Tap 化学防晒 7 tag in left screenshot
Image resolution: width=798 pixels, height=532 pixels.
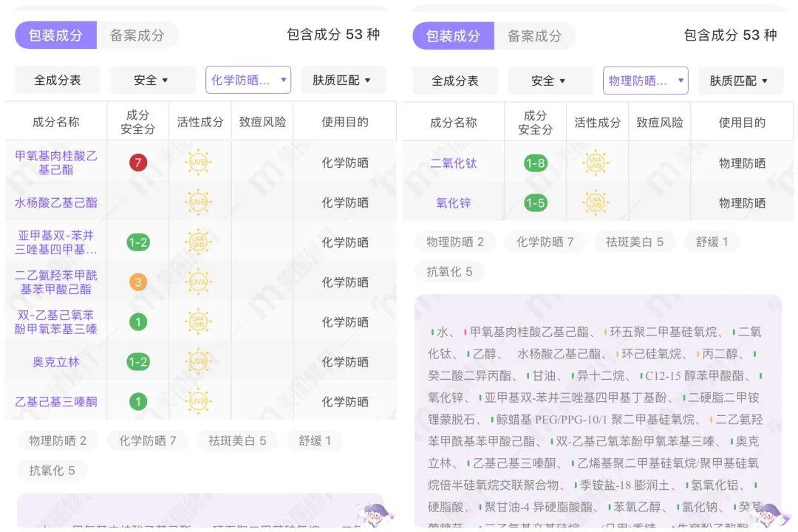pos(148,441)
